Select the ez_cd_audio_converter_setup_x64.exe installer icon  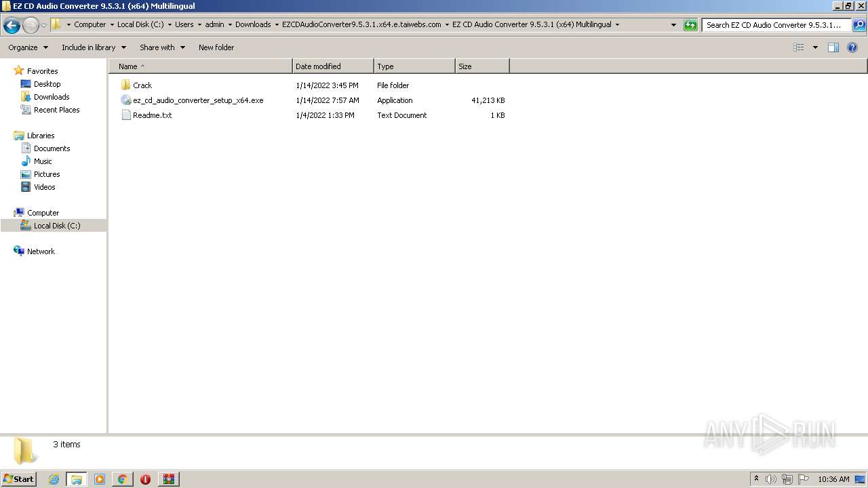pyautogui.click(x=125, y=100)
